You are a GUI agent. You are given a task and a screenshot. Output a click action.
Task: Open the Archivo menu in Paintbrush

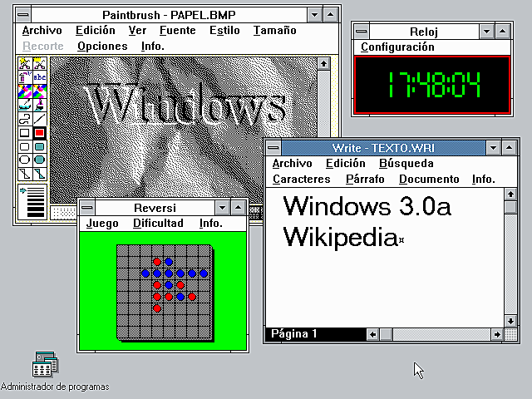click(x=42, y=31)
